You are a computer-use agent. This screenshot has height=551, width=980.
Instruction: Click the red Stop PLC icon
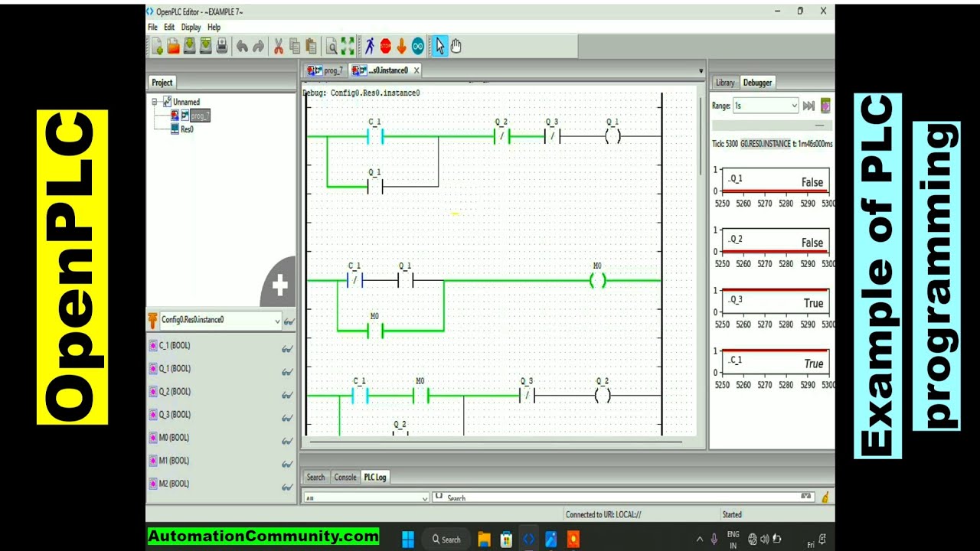[385, 47]
